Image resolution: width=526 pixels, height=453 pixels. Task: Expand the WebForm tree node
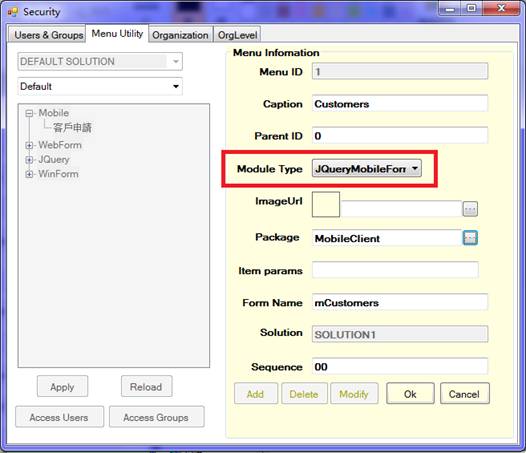29,145
